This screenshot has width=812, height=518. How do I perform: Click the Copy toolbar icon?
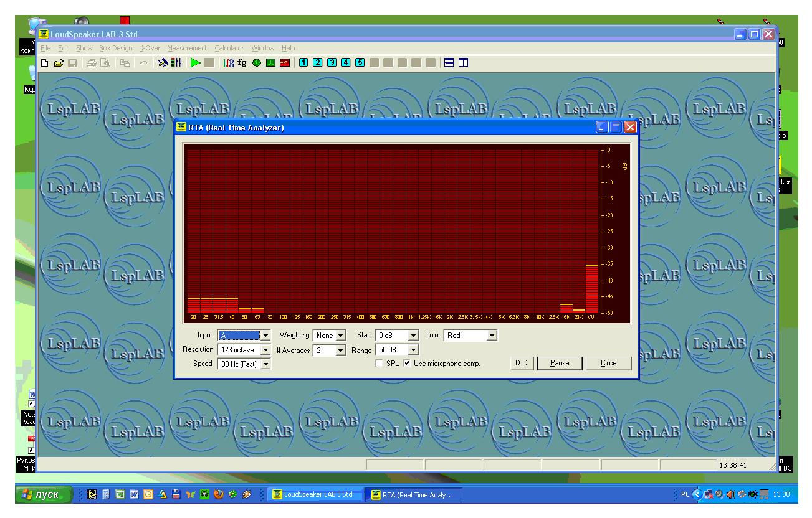click(125, 63)
